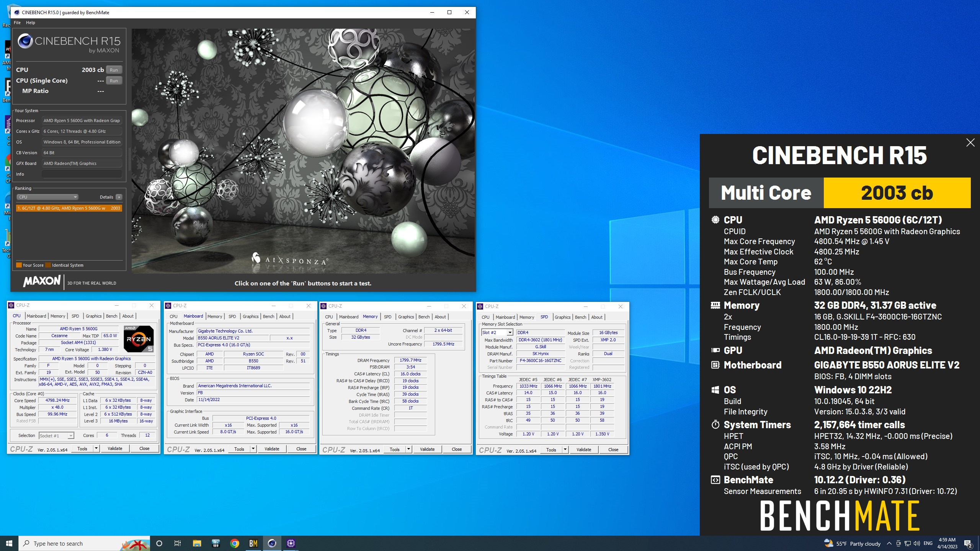980x551 pixels.
Task: Click Validate in CPU-Z Mainboard window
Action: click(272, 449)
